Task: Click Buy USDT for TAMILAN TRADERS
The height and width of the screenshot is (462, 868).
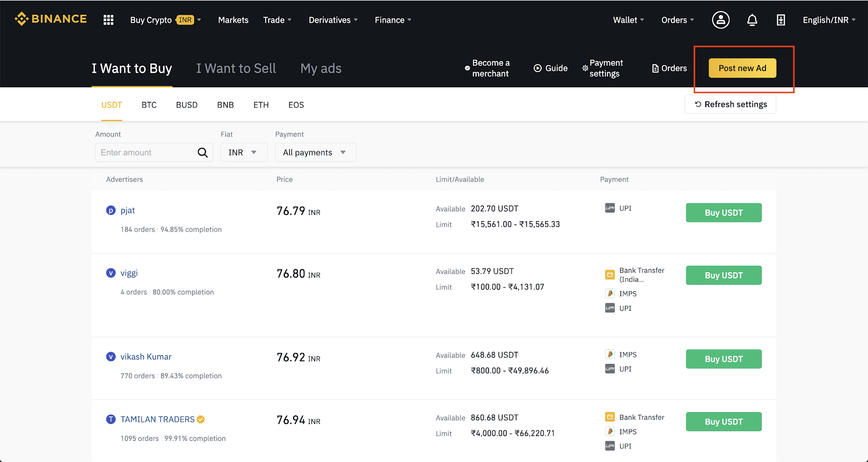Action: coord(724,422)
